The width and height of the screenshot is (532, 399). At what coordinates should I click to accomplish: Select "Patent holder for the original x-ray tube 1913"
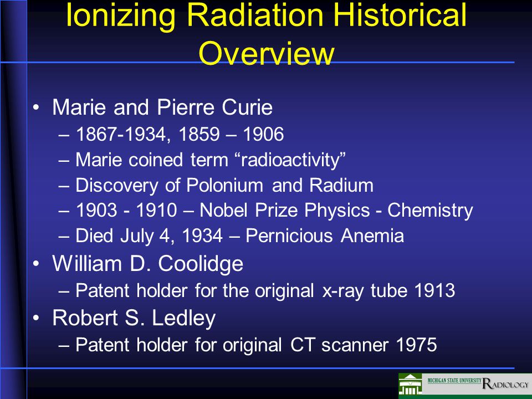pos(265,290)
